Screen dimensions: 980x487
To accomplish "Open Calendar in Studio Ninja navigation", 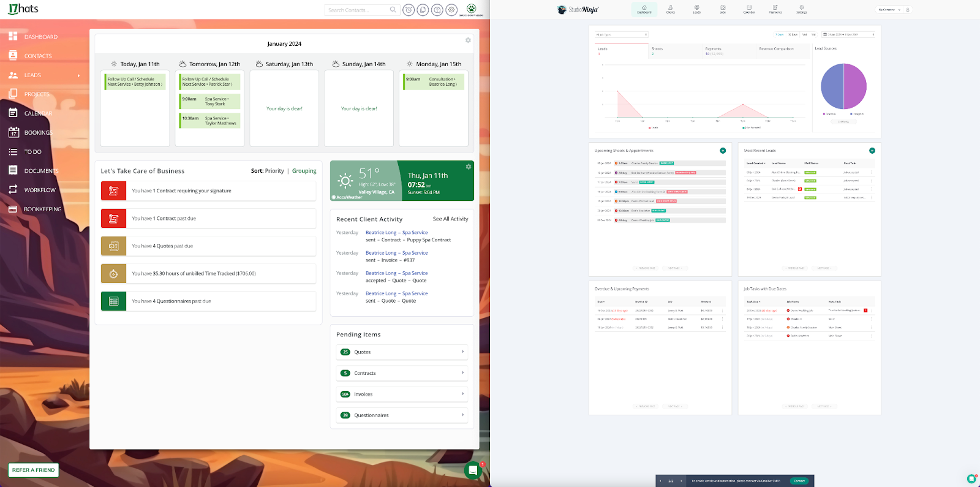I will click(x=749, y=9).
